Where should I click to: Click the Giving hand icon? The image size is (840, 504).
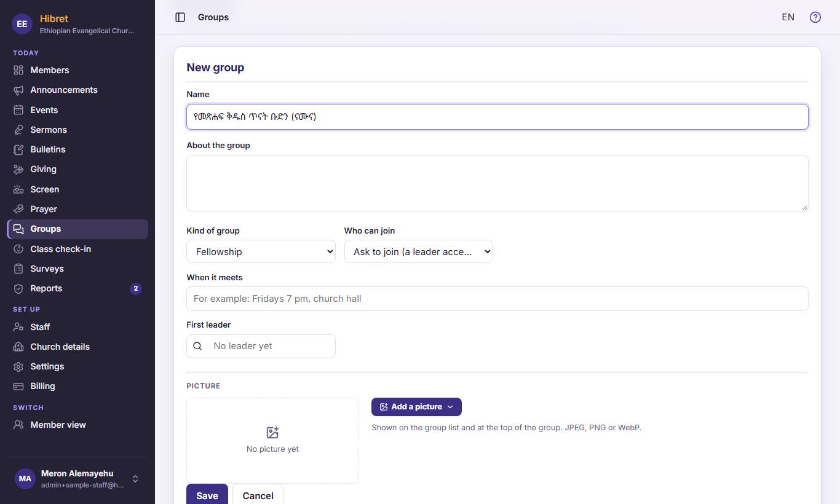[x=18, y=169]
